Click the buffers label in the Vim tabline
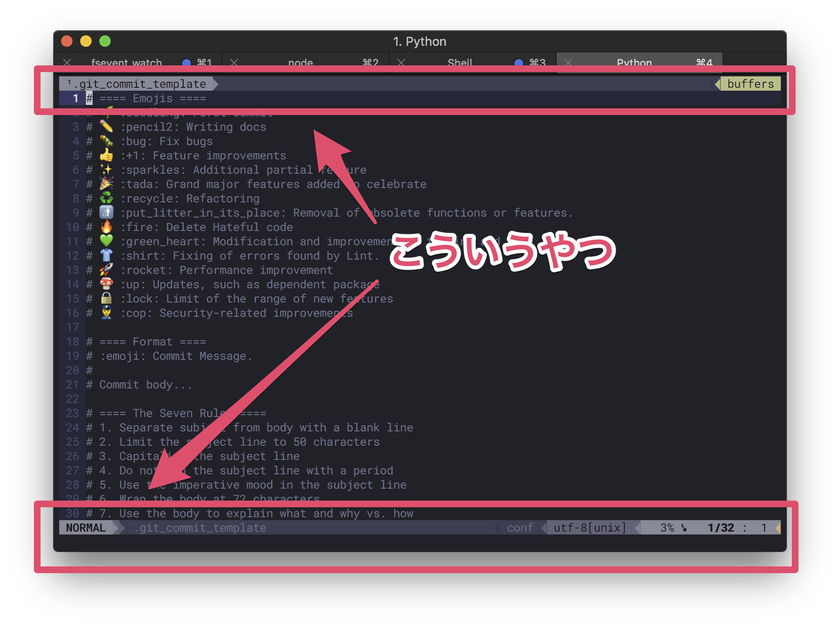This screenshot has height=628, width=840. pos(750,84)
